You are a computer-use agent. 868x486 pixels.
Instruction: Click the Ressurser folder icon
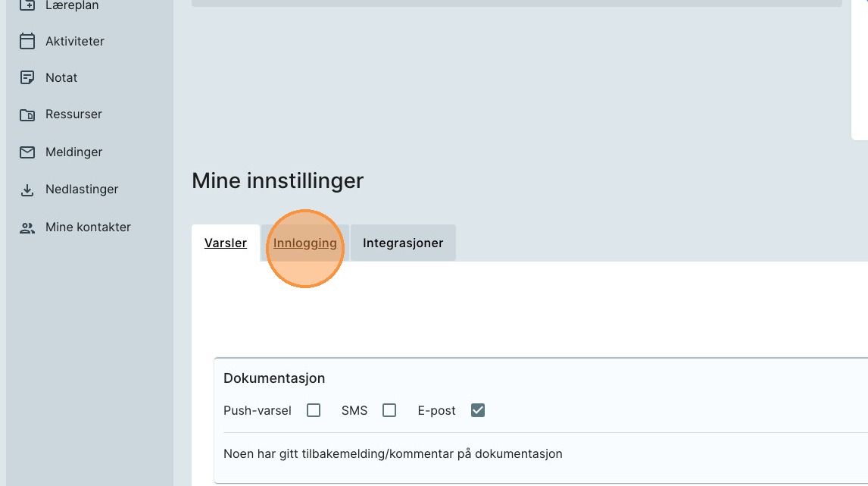pos(27,114)
